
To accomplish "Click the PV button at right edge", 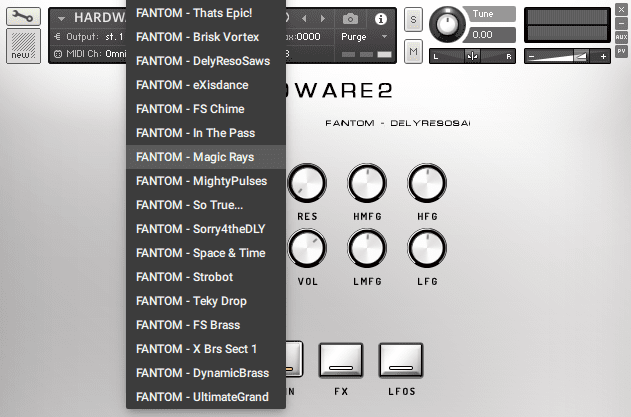I will click(x=621, y=50).
